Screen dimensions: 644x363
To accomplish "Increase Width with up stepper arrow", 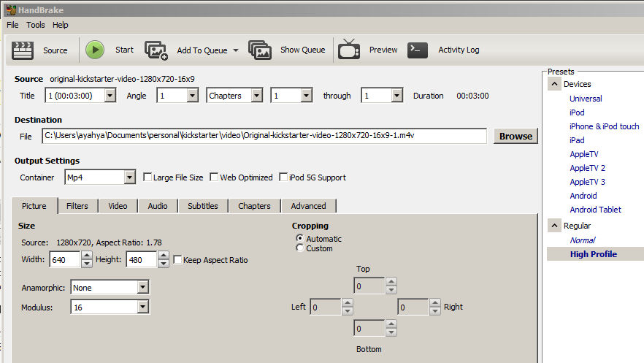I will [x=87, y=256].
